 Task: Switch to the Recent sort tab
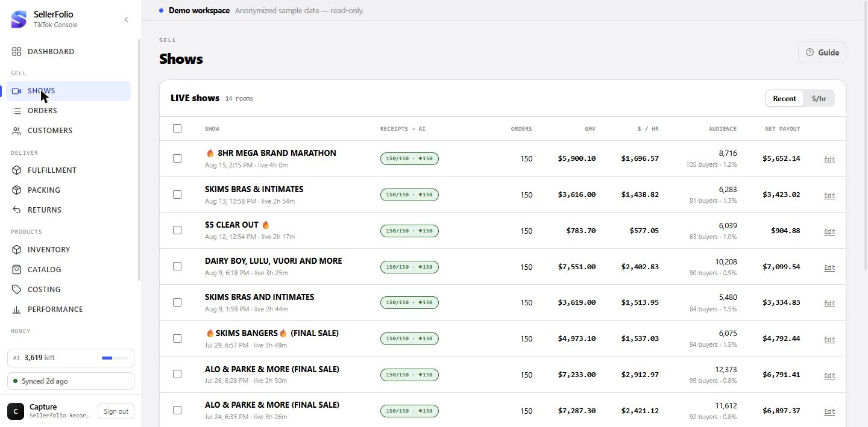tap(784, 99)
